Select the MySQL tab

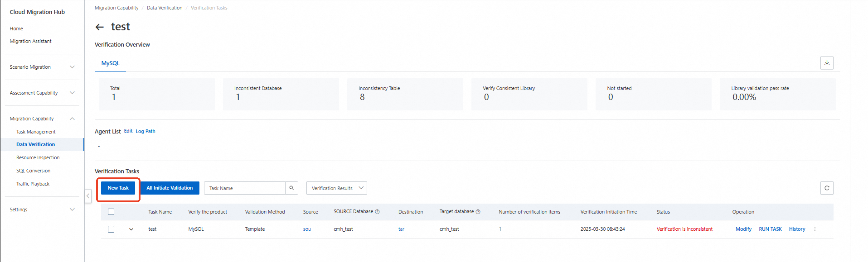pyautogui.click(x=111, y=63)
